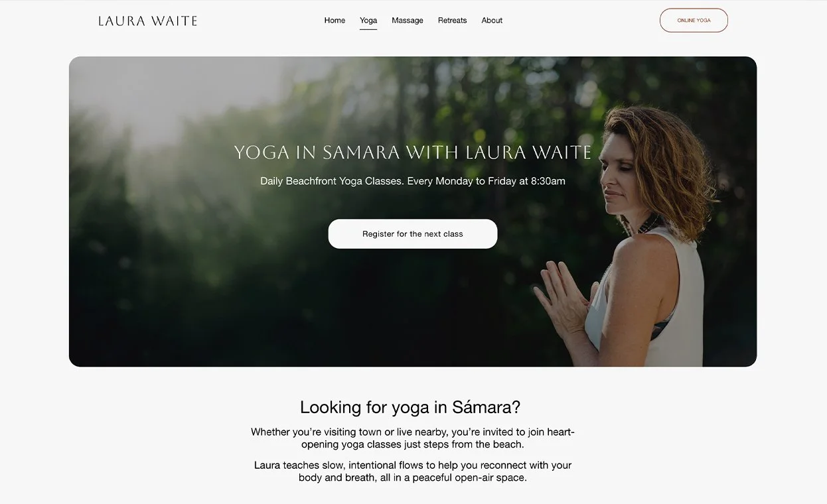
Task: Click the paragraph about visiting town
Action: (413, 438)
